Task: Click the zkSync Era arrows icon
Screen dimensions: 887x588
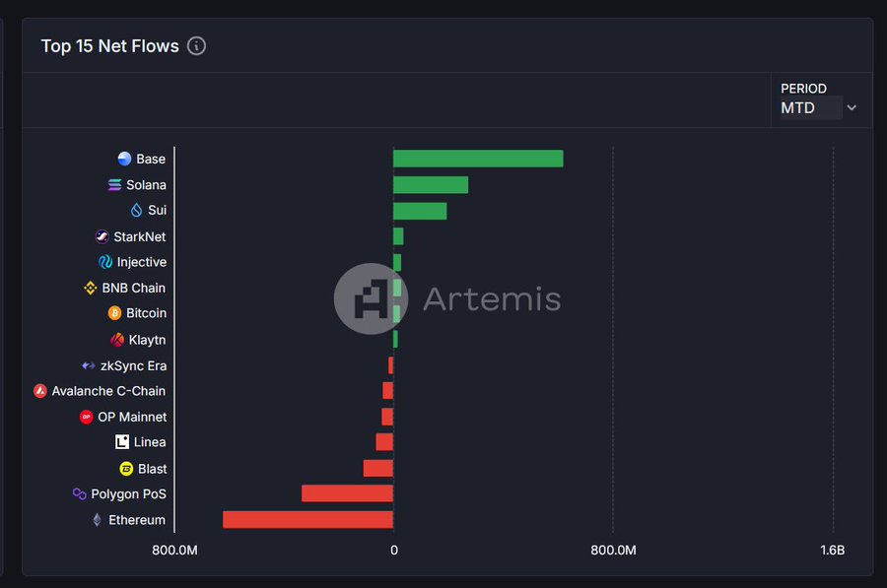Action: point(89,365)
